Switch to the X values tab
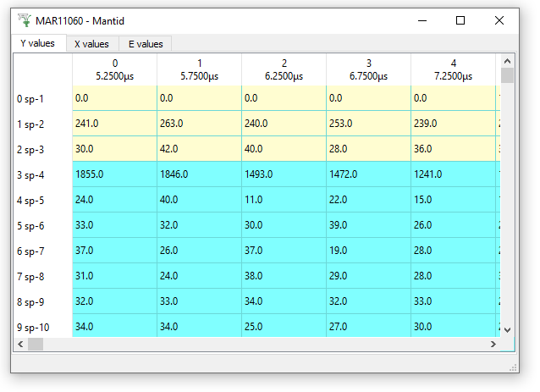Image resolution: width=540 pixels, height=392 pixels. coord(91,44)
